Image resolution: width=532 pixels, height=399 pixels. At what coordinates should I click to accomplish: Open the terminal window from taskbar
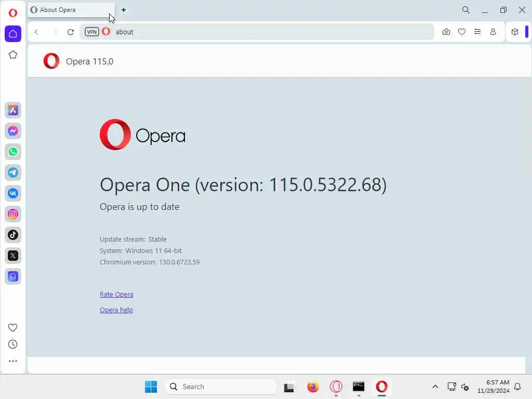pos(358,387)
